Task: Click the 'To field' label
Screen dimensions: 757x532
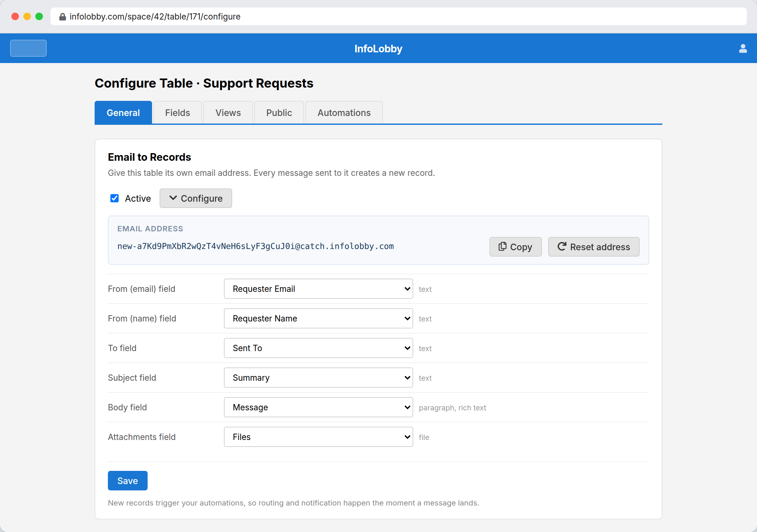Action: pyautogui.click(x=122, y=348)
